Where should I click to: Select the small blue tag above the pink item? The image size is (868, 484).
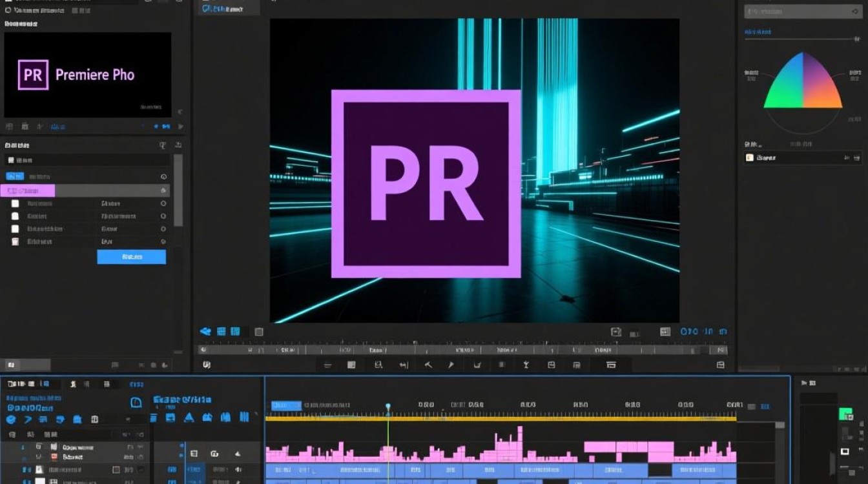(14, 176)
